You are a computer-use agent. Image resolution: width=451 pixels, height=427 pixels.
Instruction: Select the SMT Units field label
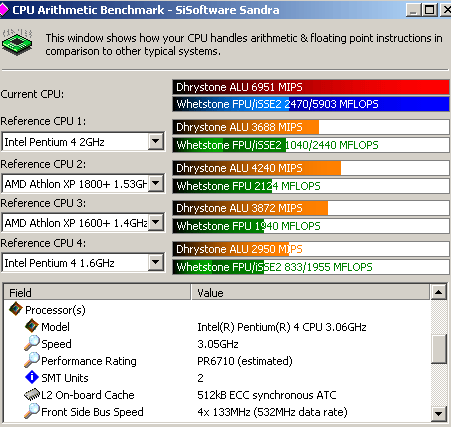click(x=65, y=378)
